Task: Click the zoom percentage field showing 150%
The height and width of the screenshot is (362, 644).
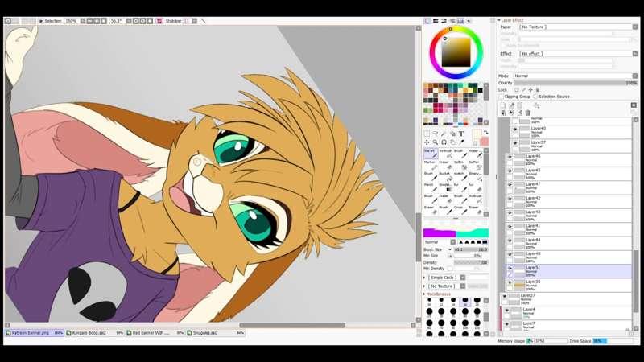Action: [x=71, y=21]
